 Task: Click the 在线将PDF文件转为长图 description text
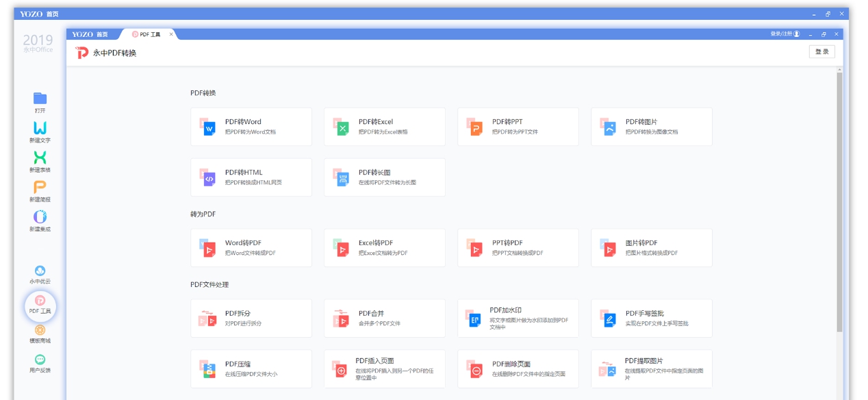point(387,183)
